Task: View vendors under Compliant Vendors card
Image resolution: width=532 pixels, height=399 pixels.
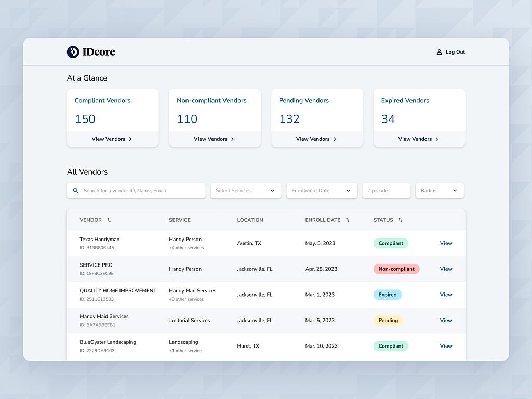Action: 112,139
